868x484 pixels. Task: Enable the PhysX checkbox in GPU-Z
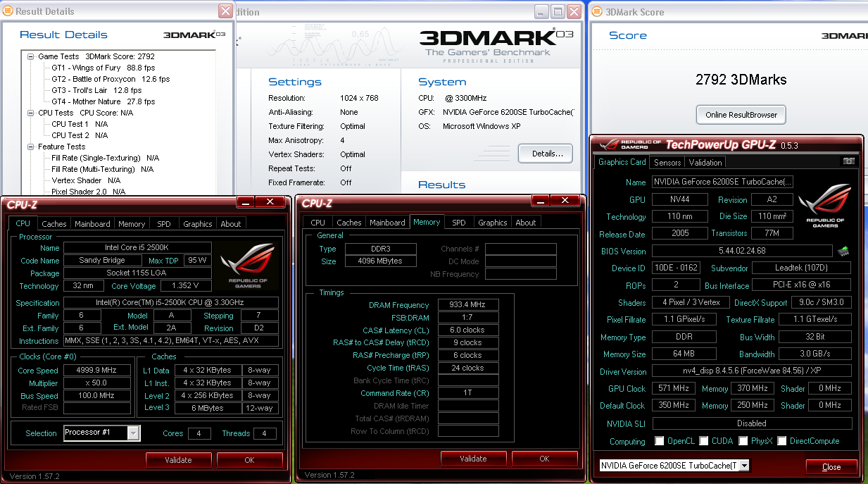(x=743, y=441)
